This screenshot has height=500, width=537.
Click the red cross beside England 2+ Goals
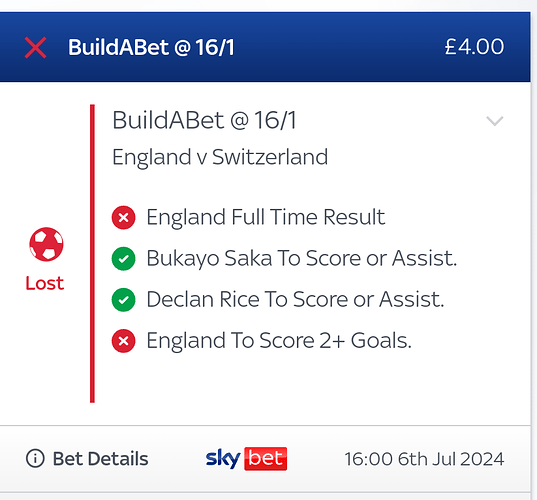(x=123, y=341)
